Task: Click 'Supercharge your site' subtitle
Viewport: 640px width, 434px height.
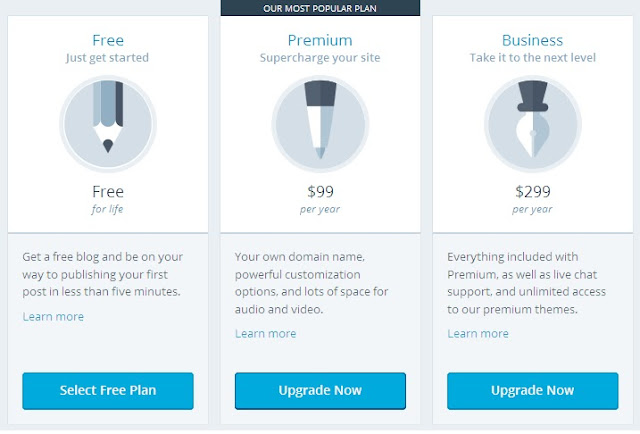Action: [320, 58]
